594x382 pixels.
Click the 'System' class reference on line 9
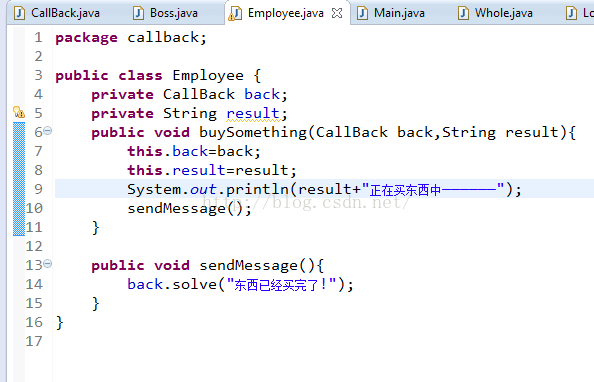point(154,189)
